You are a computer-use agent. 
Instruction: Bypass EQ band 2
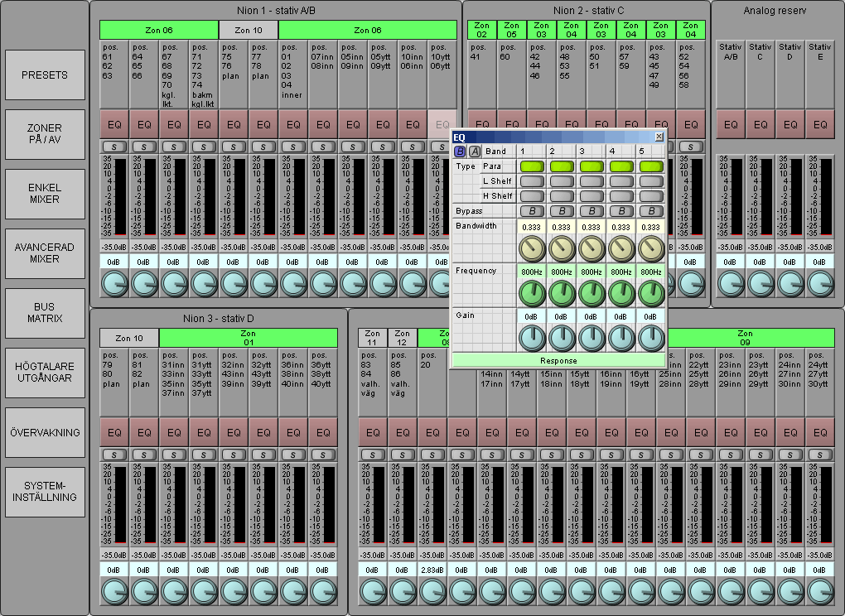(x=561, y=211)
